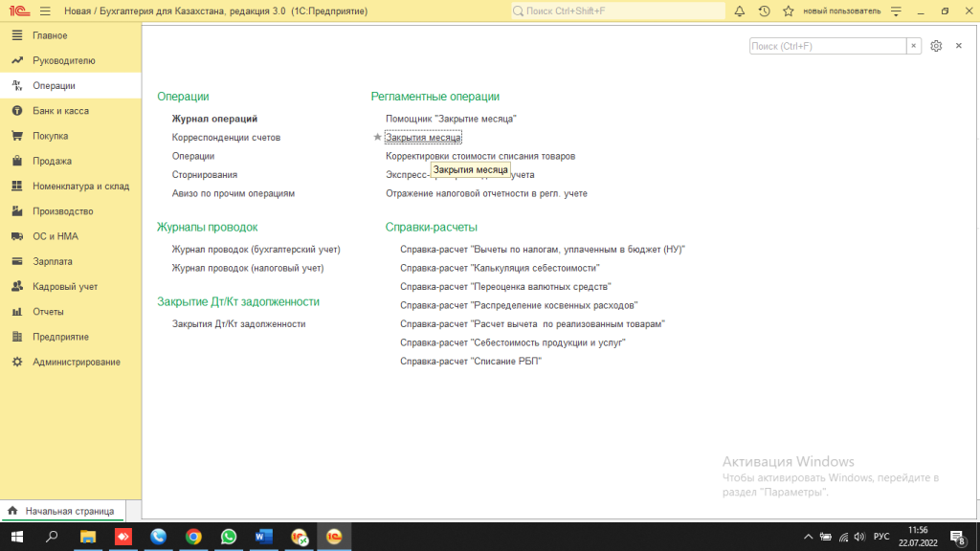
Task: Launch Google Chrome from the taskbar
Action: coord(193,537)
